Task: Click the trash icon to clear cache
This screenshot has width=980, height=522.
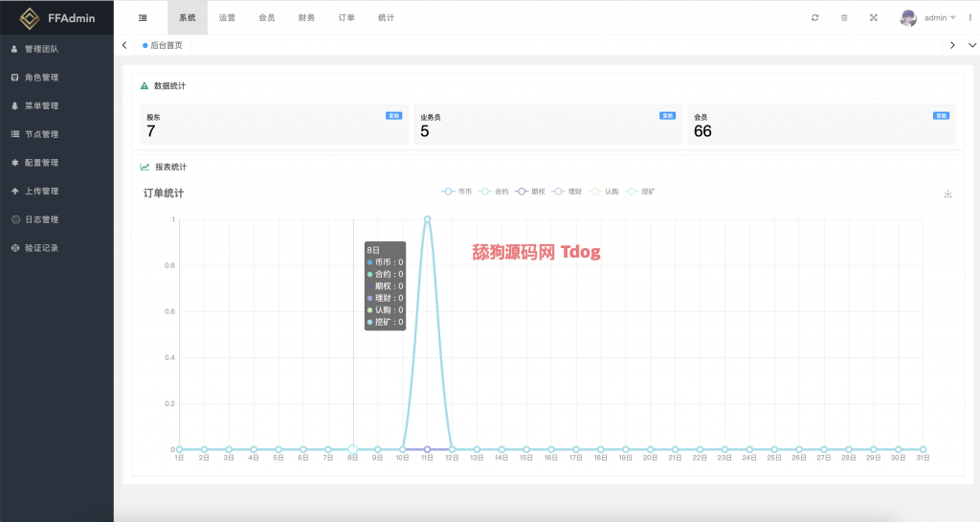Action: pyautogui.click(x=843, y=17)
